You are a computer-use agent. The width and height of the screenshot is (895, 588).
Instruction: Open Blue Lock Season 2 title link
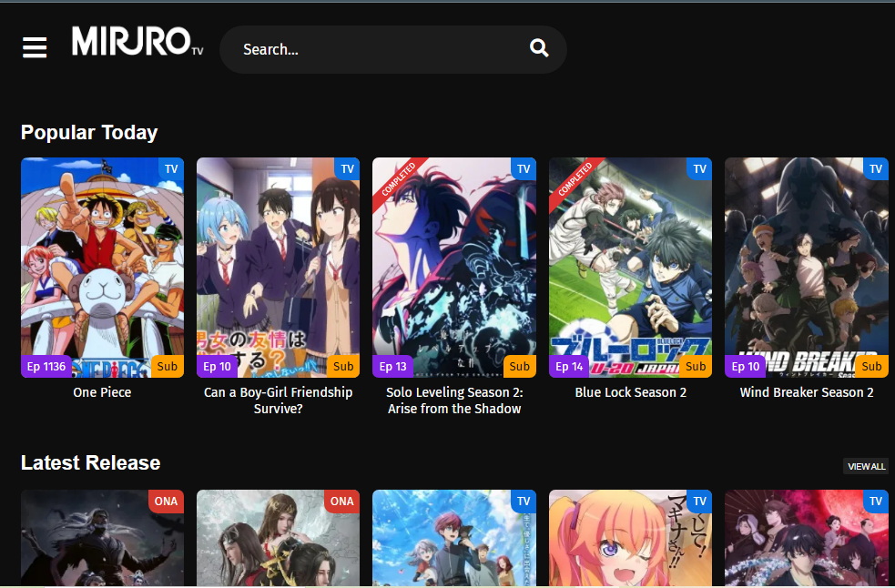[630, 392]
